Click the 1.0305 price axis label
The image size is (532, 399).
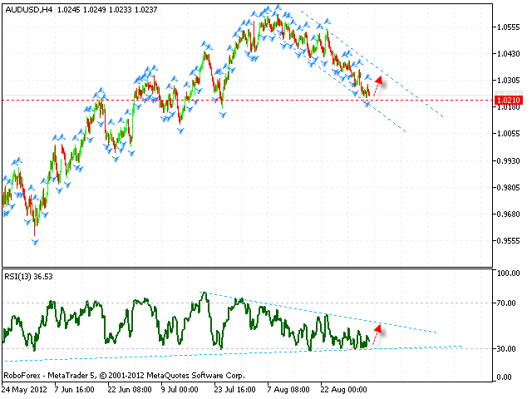508,81
